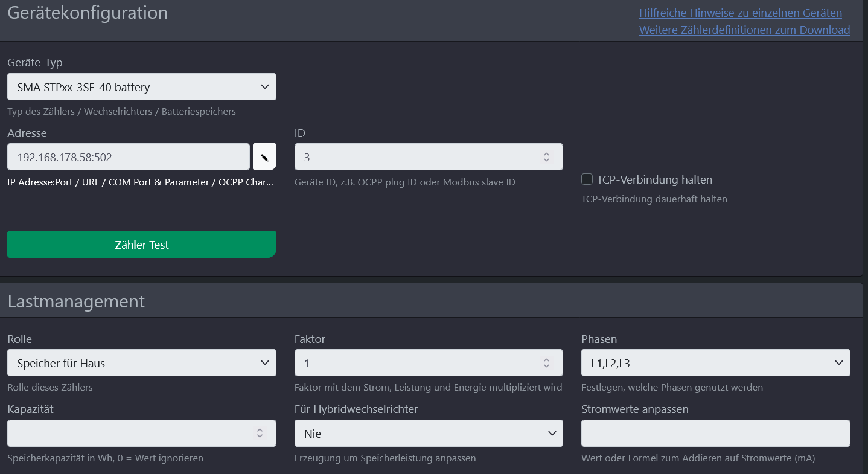Click the ID field spinner arrows
The height and width of the screenshot is (474, 868).
[546, 157]
